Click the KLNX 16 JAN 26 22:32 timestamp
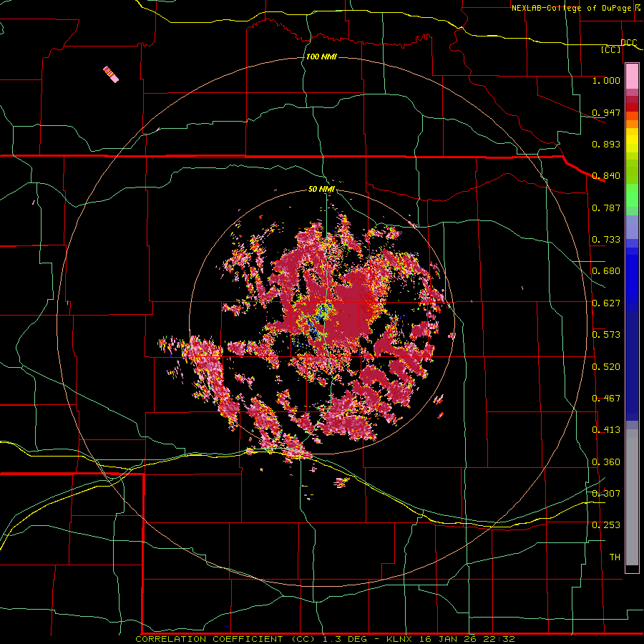The image size is (644, 644). point(451,639)
